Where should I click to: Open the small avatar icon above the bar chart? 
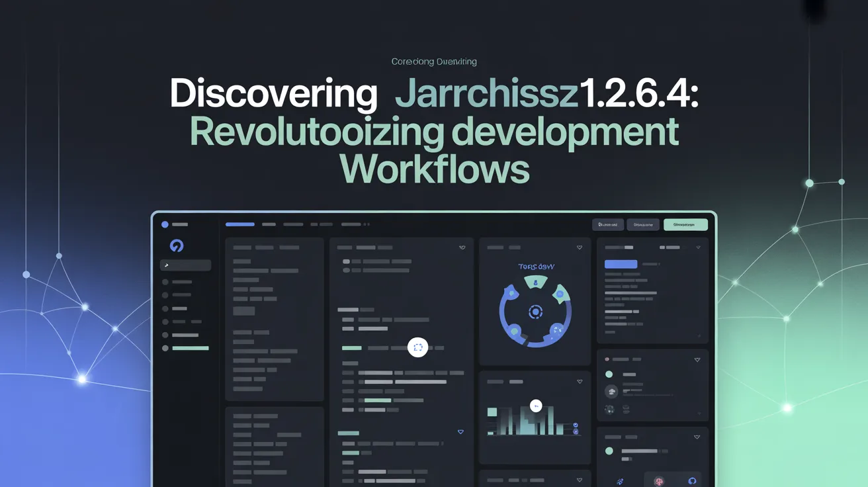[x=535, y=406]
